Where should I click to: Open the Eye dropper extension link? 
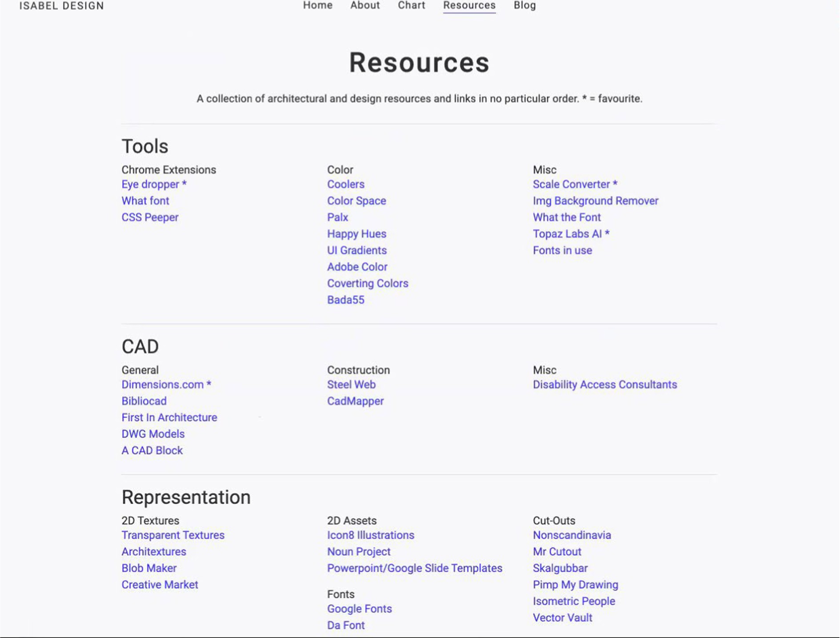pos(154,184)
